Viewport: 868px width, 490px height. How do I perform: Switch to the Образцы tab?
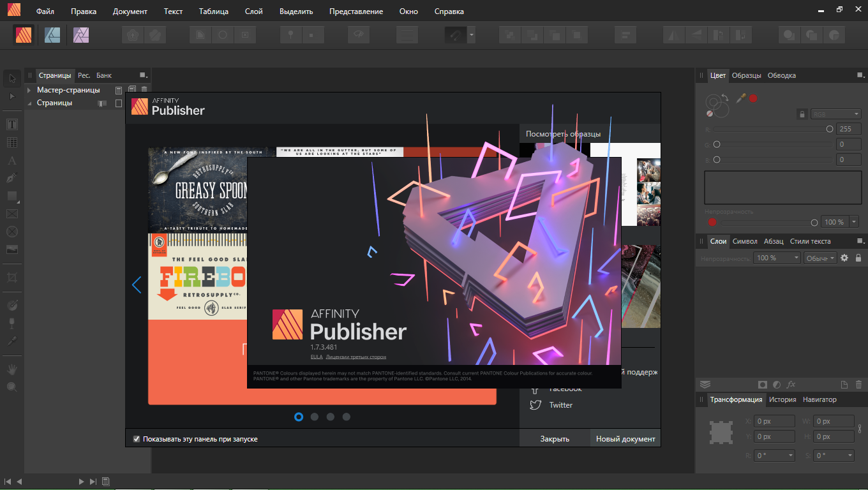(x=746, y=75)
